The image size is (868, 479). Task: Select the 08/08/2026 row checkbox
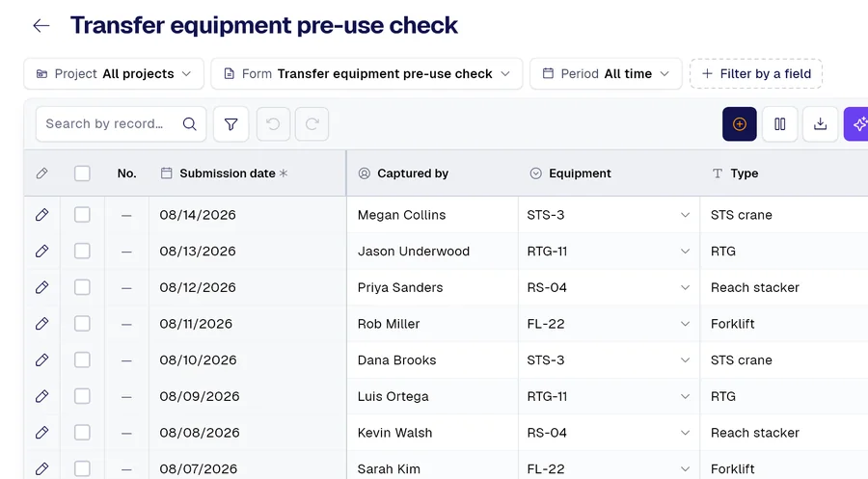point(82,433)
